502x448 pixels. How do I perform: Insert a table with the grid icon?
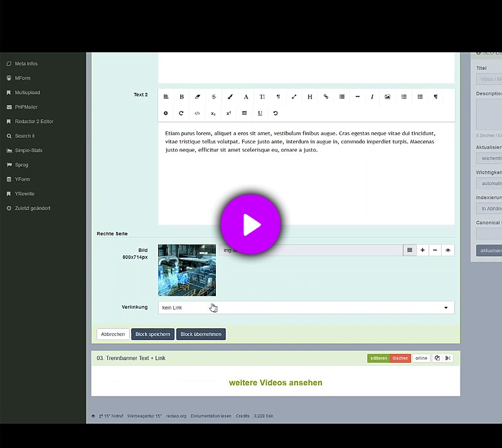pos(244,114)
